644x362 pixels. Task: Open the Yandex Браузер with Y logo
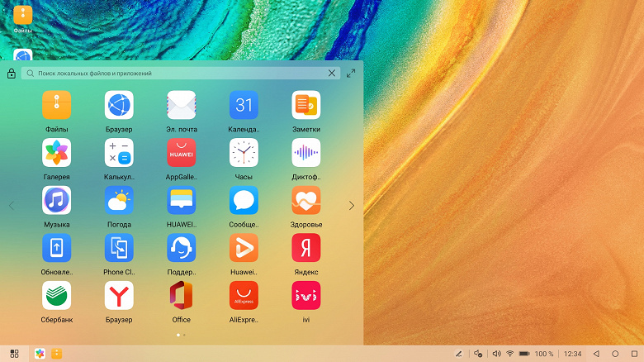119,295
